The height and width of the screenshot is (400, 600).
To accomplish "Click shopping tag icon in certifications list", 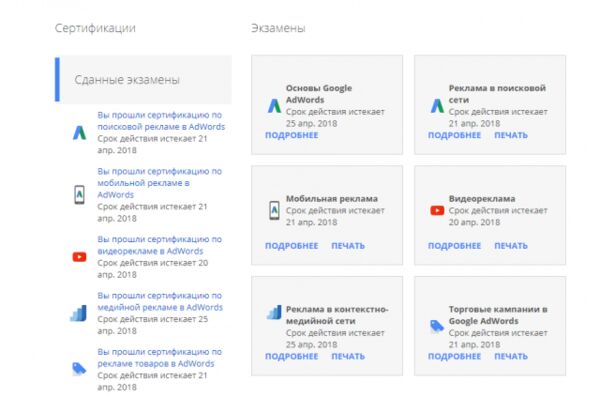I will tap(79, 369).
